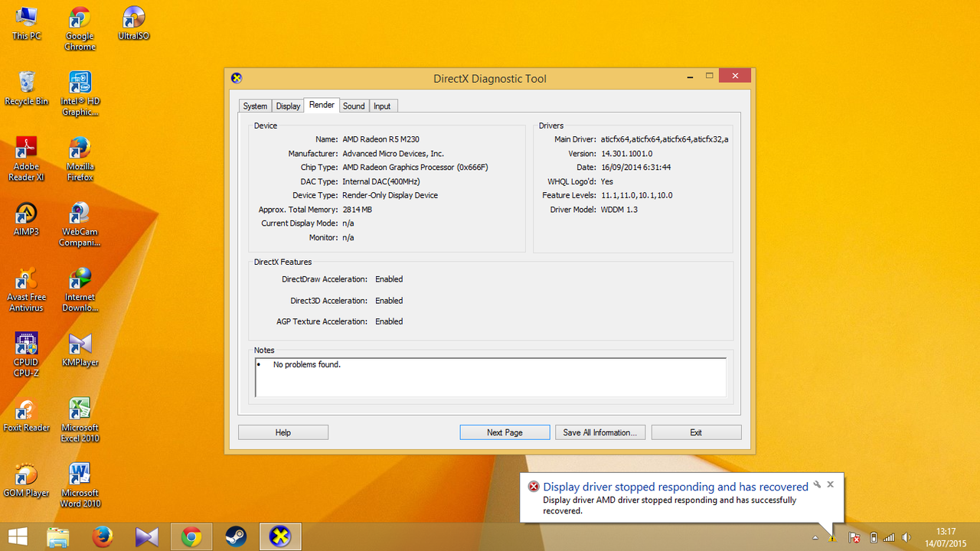This screenshot has width=980, height=551.
Task: Click DAC Type Internal DAC(400MHz) value
Action: tap(381, 181)
